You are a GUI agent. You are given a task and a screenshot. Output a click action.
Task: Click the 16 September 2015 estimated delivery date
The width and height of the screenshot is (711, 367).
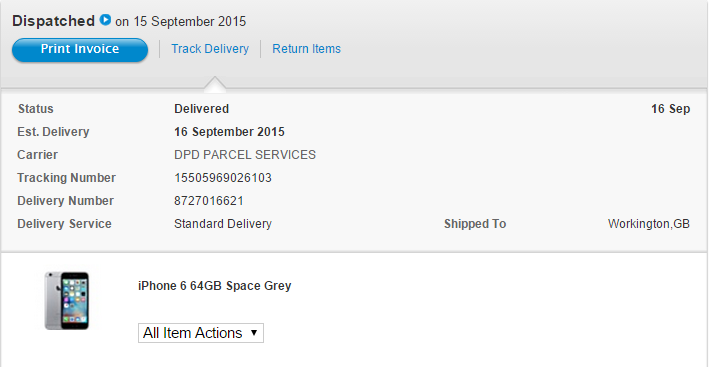(x=229, y=132)
